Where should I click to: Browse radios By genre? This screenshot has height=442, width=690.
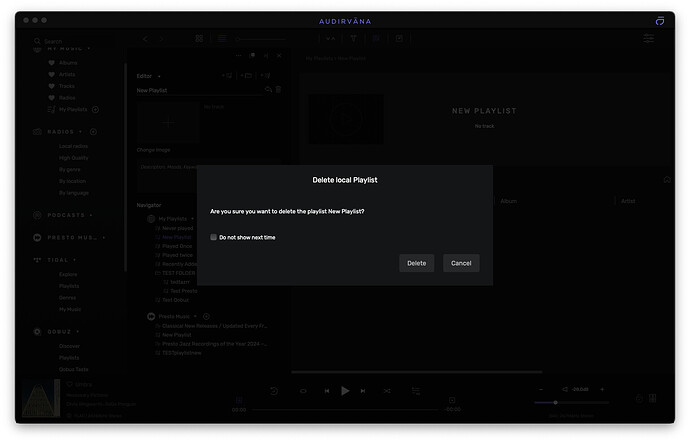pyautogui.click(x=70, y=169)
